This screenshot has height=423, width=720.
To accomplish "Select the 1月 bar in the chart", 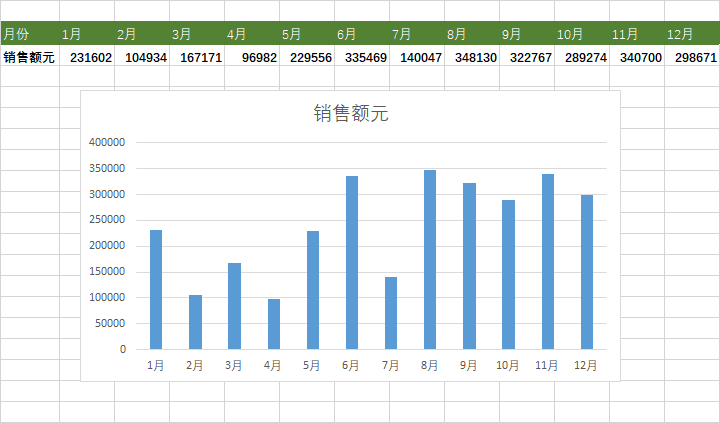I will (156, 289).
